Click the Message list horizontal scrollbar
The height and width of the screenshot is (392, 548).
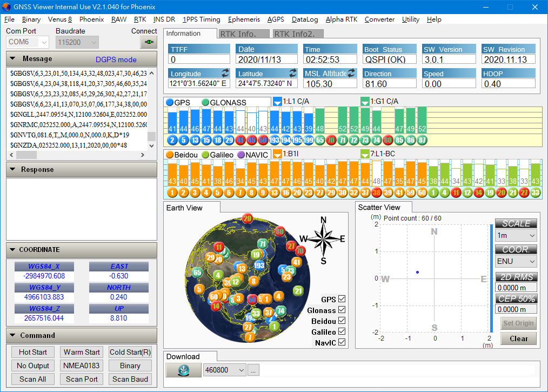tap(77, 155)
